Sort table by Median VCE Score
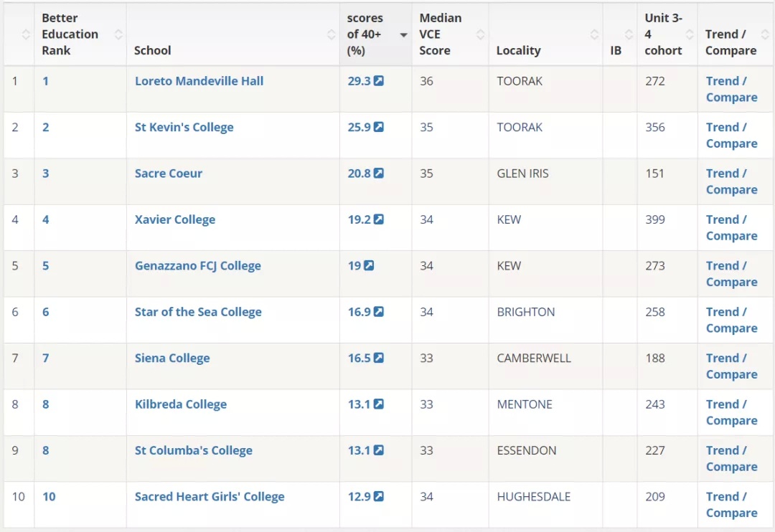775x532 pixels. pyautogui.click(x=480, y=34)
